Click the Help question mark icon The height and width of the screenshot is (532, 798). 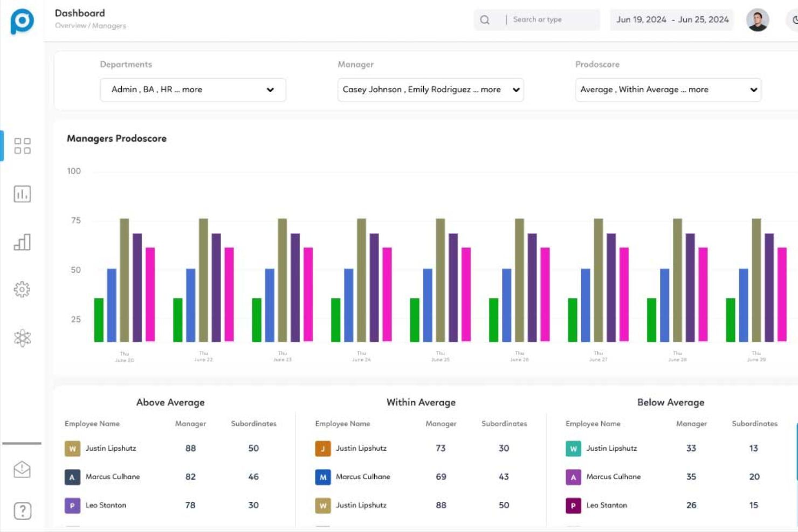coord(22,510)
